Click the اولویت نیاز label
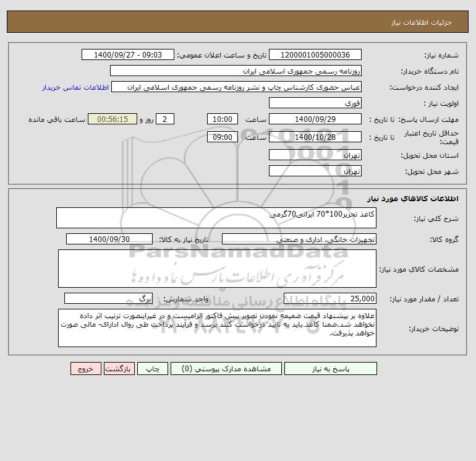 pyautogui.click(x=441, y=103)
